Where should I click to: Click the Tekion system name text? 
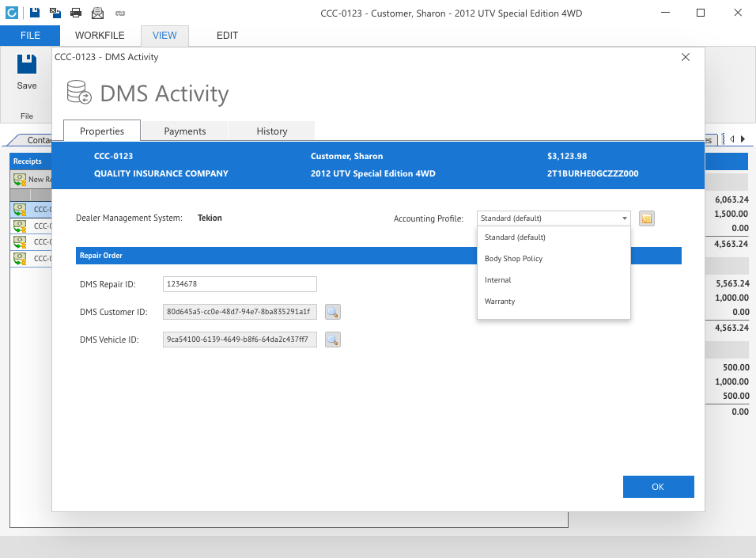click(210, 218)
